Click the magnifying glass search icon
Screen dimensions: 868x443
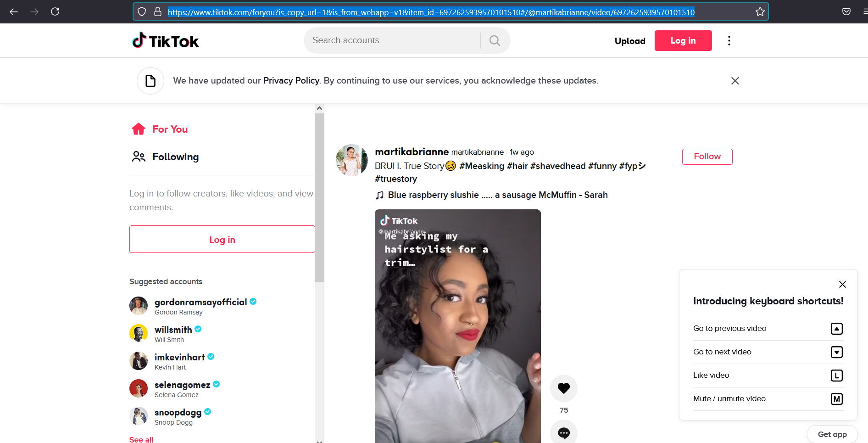point(495,40)
